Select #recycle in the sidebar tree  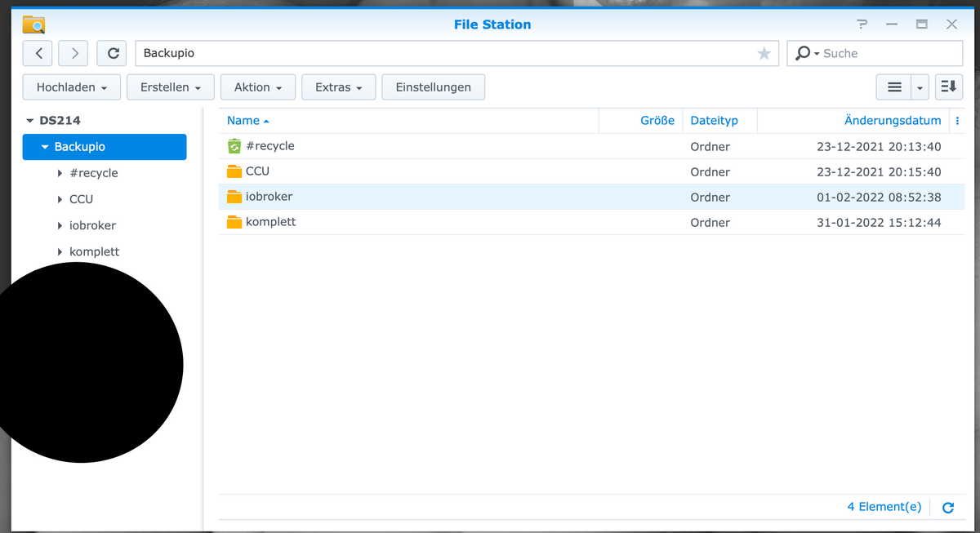[94, 173]
